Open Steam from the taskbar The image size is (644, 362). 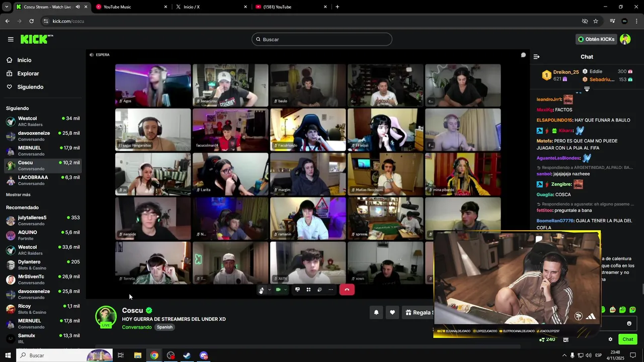tap(187, 355)
